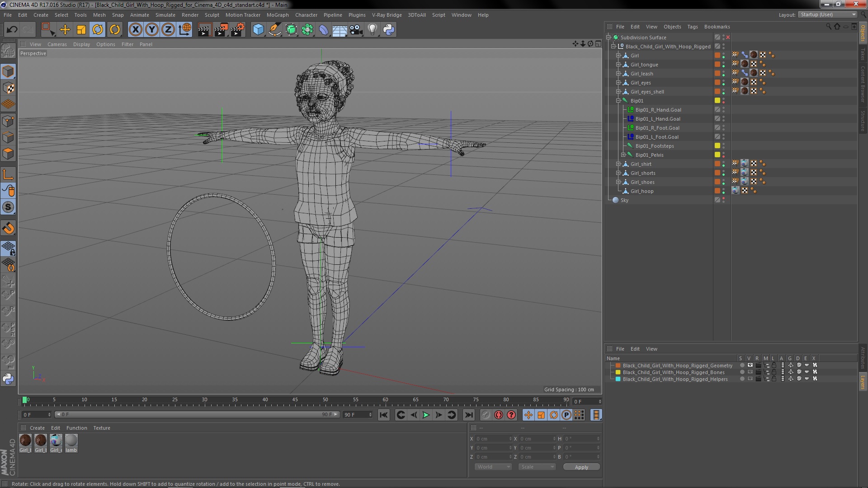The height and width of the screenshot is (488, 868).
Task: Click the spline Pen tool icon
Action: pyautogui.click(x=274, y=30)
